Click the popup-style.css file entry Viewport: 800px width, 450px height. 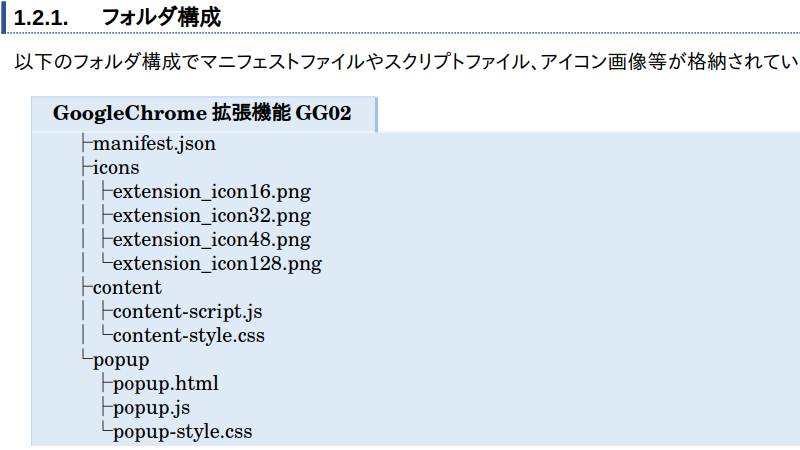pos(183,432)
